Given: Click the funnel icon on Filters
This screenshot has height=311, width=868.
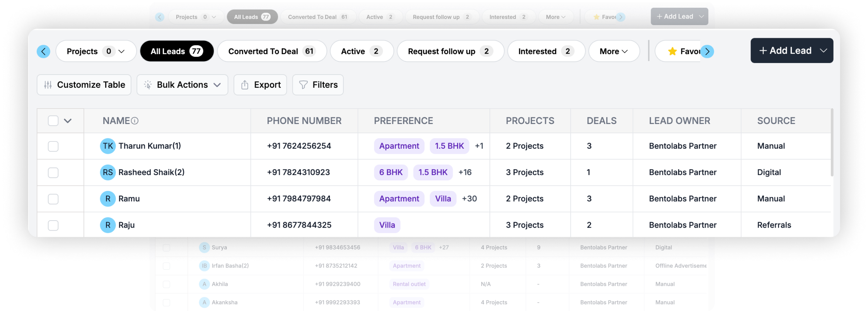Looking at the screenshot, I should click(x=304, y=85).
